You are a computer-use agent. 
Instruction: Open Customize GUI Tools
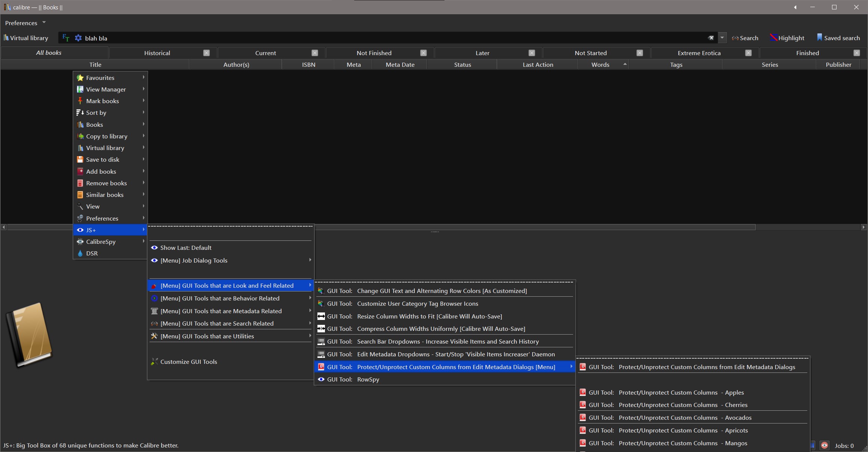(x=189, y=362)
